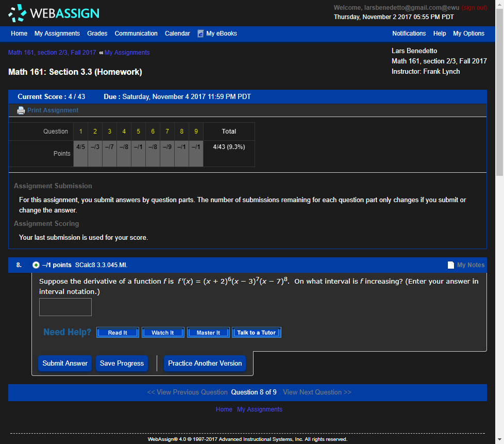Click Practice Another Version
The width and height of the screenshot is (504, 444).
(x=205, y=363)
